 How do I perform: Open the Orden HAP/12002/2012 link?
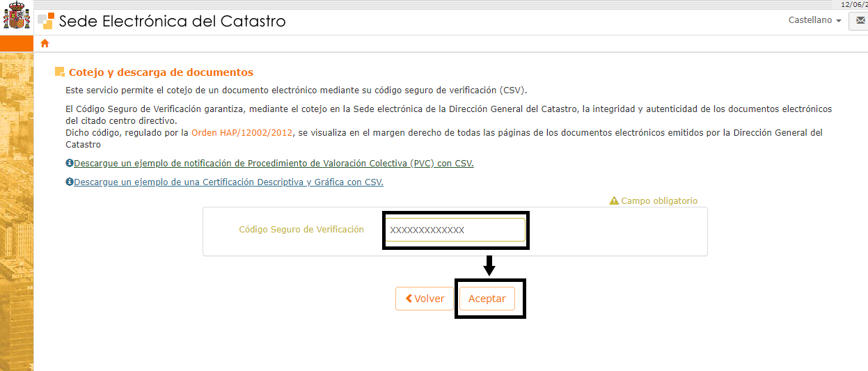pos(243,132)
